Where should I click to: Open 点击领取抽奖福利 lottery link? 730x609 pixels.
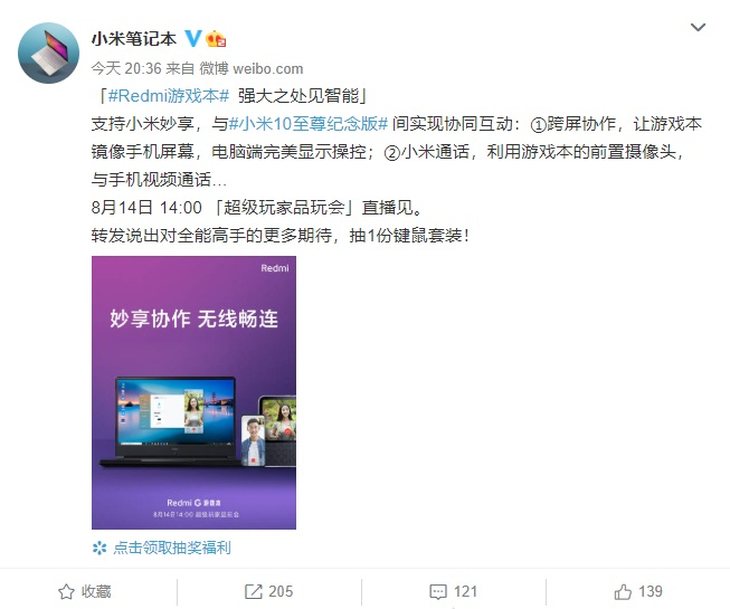click(172, 548)
